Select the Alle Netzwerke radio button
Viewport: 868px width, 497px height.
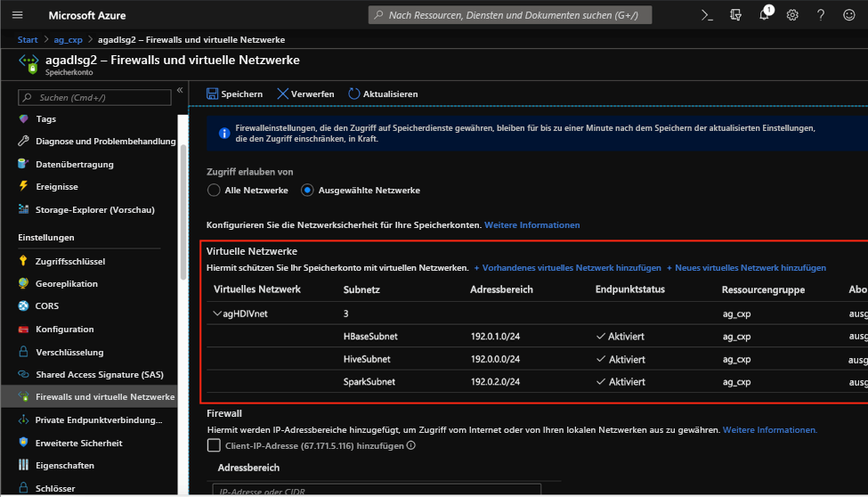click(x=214, y=190)
